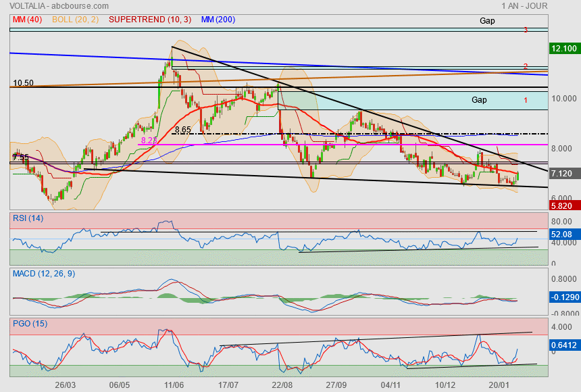Click the 12.100 green price tag
581x392 pixels.
click(x=564, y=48)
